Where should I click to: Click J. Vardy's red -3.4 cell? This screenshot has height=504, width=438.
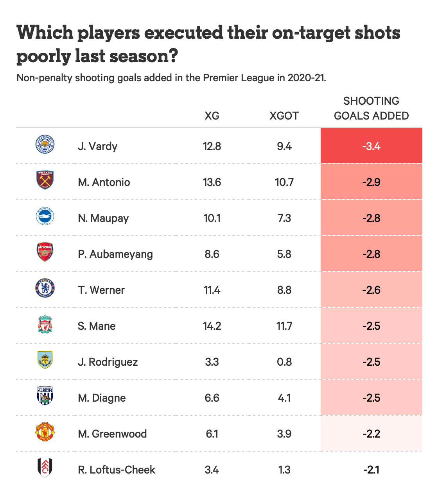point(371,146)
